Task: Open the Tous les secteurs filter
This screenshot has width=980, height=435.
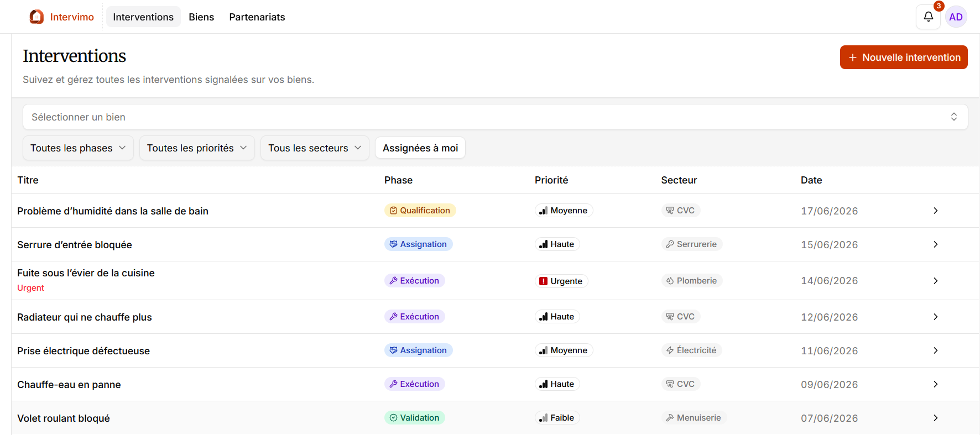Action: point(315,148)
